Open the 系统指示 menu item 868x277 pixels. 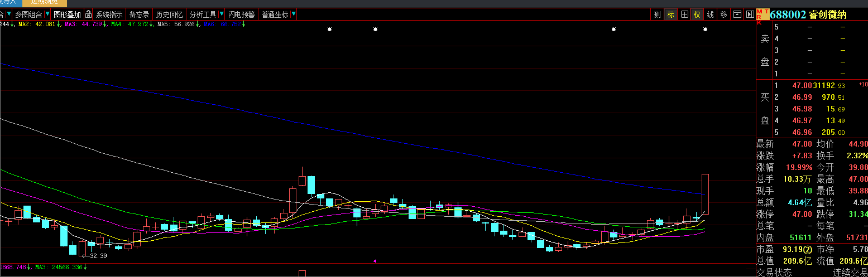point(109,14)
